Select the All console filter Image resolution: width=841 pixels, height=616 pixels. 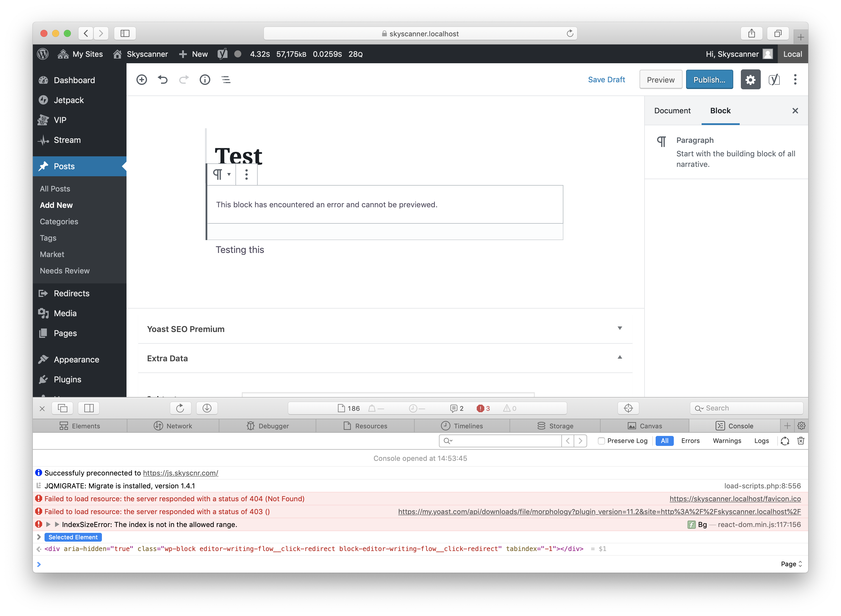(664, 441)
